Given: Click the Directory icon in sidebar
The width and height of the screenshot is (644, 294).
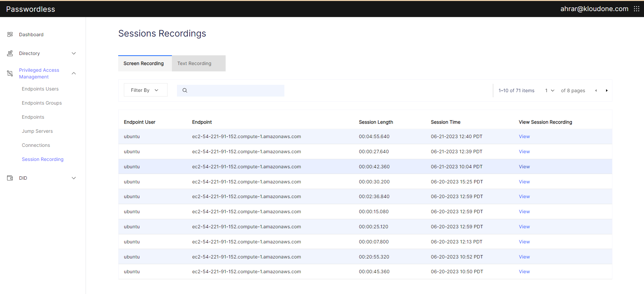Looking at the screenshot, I should pos(10,53).
